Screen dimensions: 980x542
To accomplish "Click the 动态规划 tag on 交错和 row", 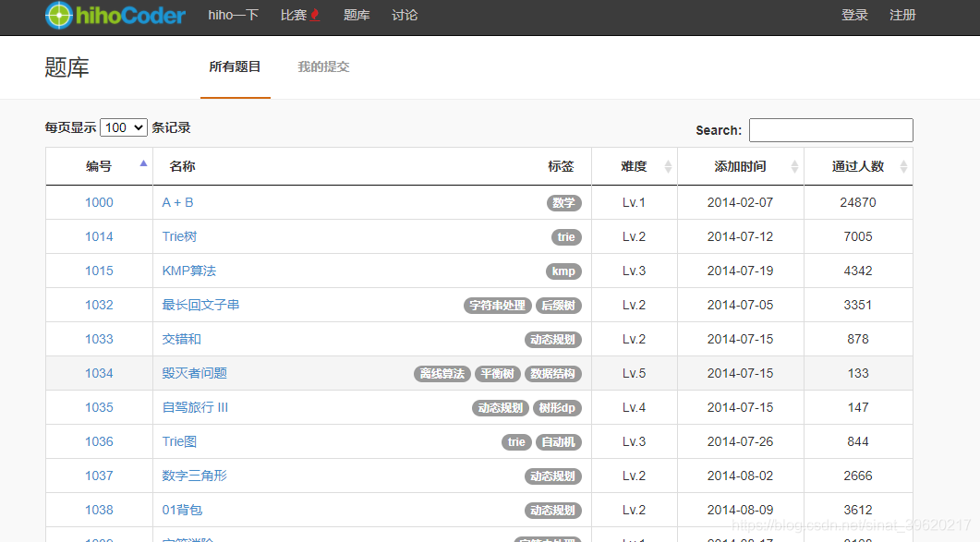I will tap(552, 340).
